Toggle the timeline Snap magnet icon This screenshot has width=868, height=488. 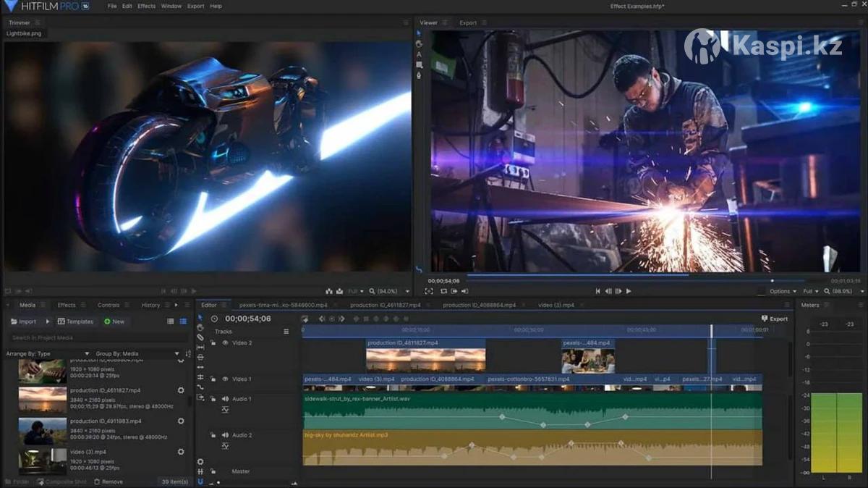click(x=200, y=481)
